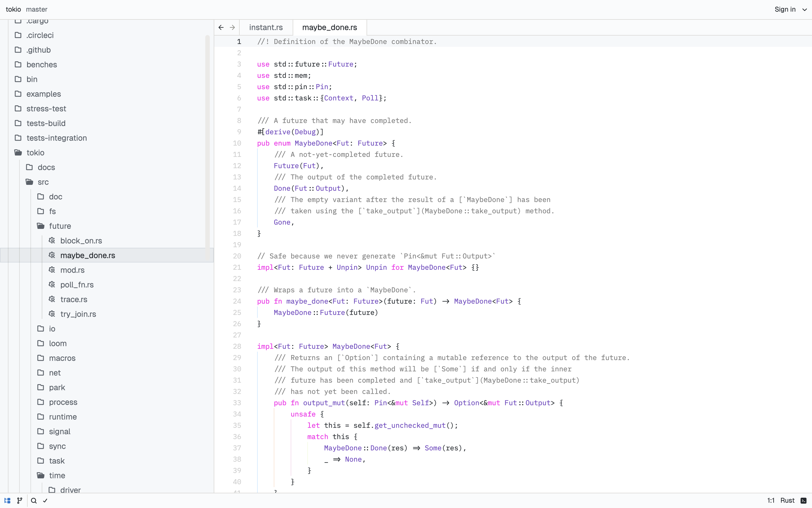Open the maybe_done.rs file in tree
812x508 pixels.
pyautogui.click(x=107, y=255)
